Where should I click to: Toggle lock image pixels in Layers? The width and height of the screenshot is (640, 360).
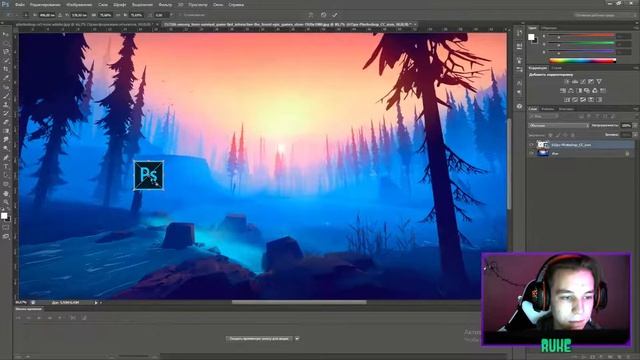(x=558, y=135)
